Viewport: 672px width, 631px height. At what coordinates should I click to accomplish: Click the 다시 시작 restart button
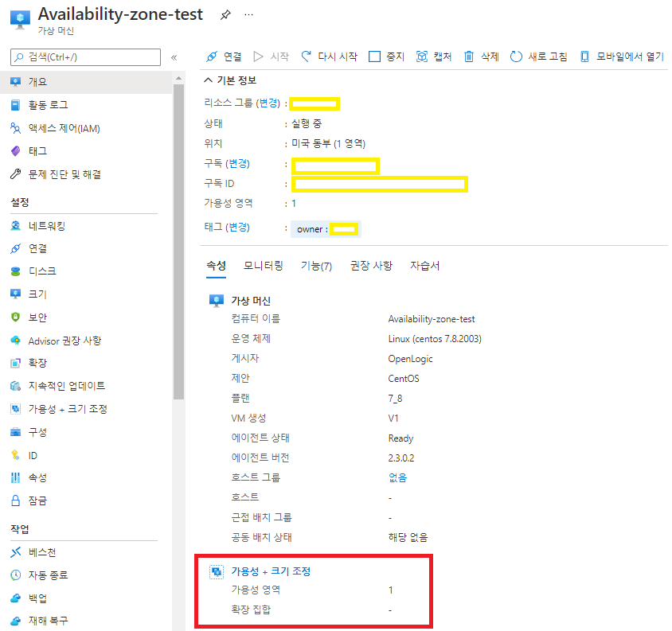pos(329,56)
